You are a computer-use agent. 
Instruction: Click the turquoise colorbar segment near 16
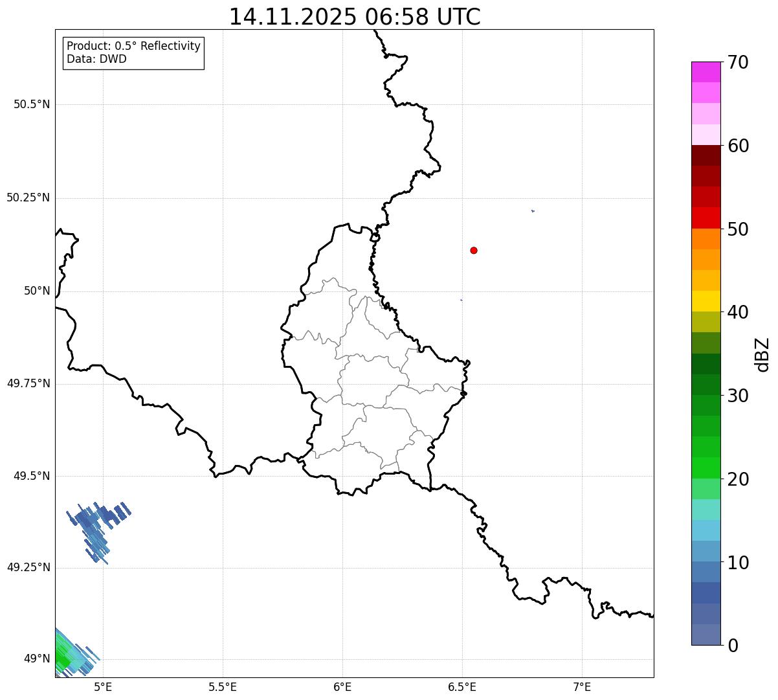(706, 510)
